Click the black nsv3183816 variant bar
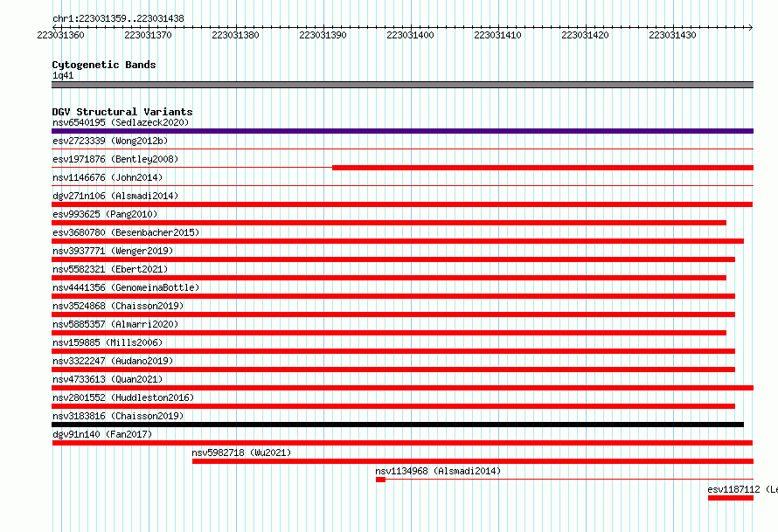 pos(398,425)
